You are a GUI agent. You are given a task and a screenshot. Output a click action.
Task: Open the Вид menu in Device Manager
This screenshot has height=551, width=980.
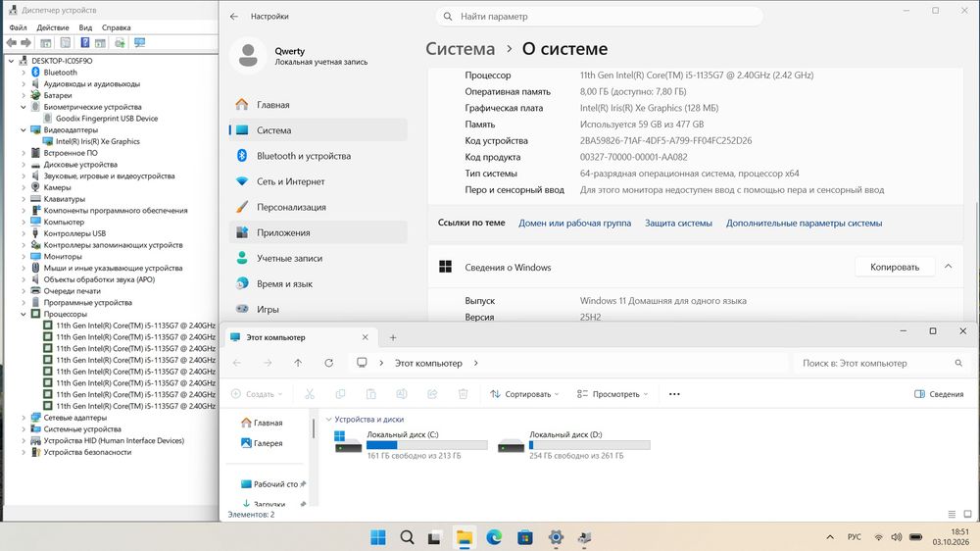point(85,27)
